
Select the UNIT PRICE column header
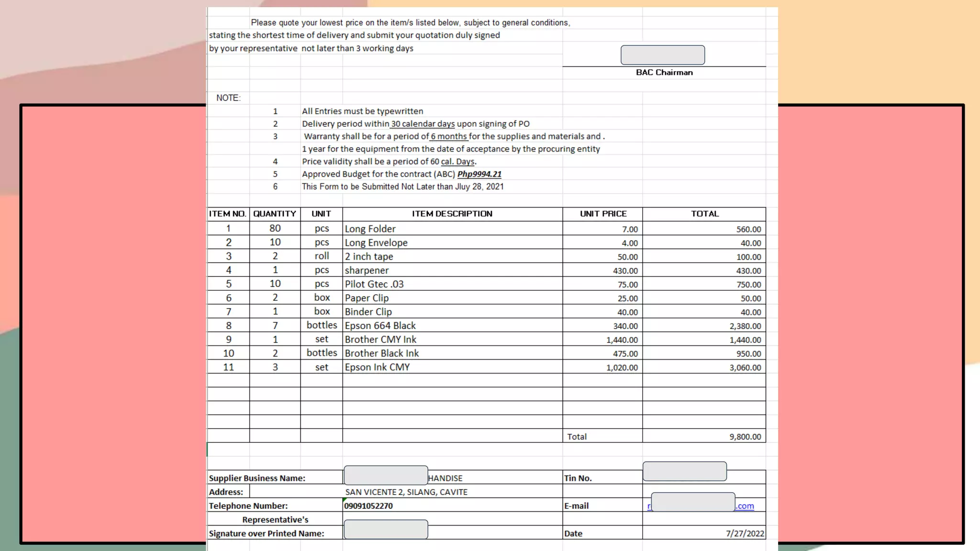point(603,214)
